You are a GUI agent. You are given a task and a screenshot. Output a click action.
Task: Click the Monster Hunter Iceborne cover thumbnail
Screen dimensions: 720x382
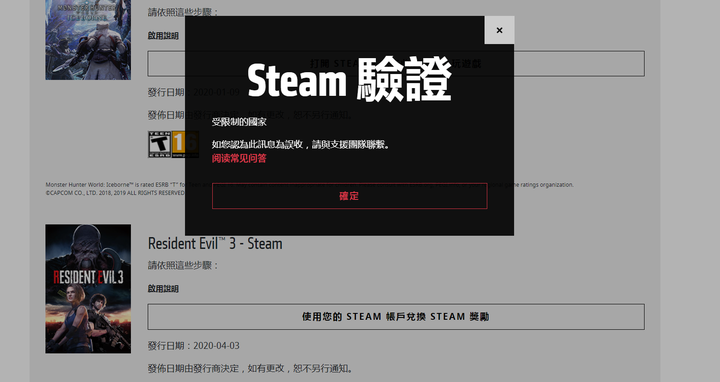(x=88, y=39)
